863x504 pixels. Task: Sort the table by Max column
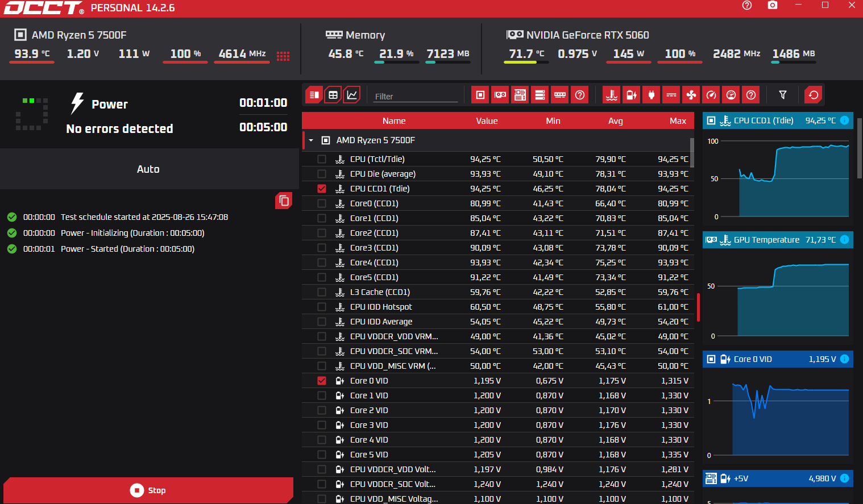pos(678,120)
